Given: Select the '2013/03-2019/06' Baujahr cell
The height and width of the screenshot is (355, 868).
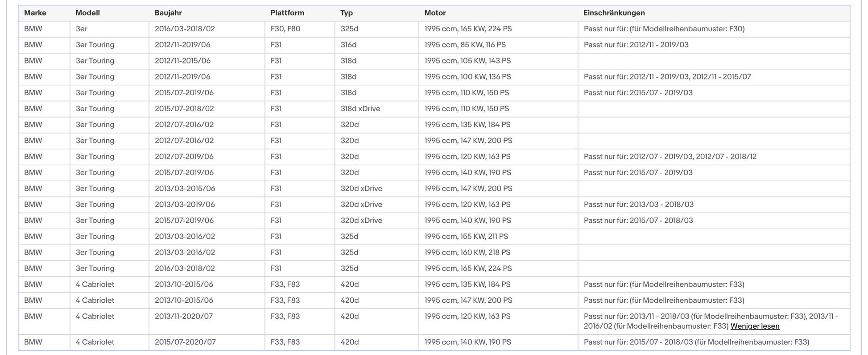Looking at the screenshot, I should (x=185, y=205).
